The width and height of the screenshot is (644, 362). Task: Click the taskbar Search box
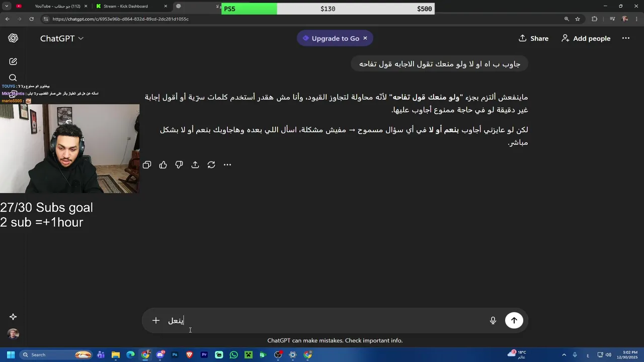click(57, 355)
